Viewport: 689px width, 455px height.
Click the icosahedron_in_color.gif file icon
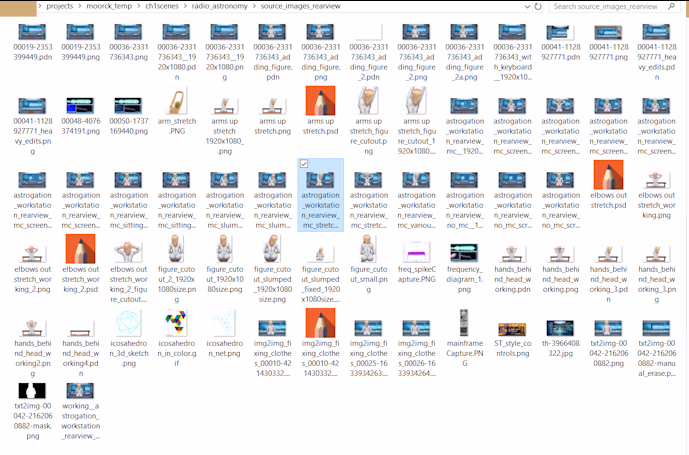point(177,323)
